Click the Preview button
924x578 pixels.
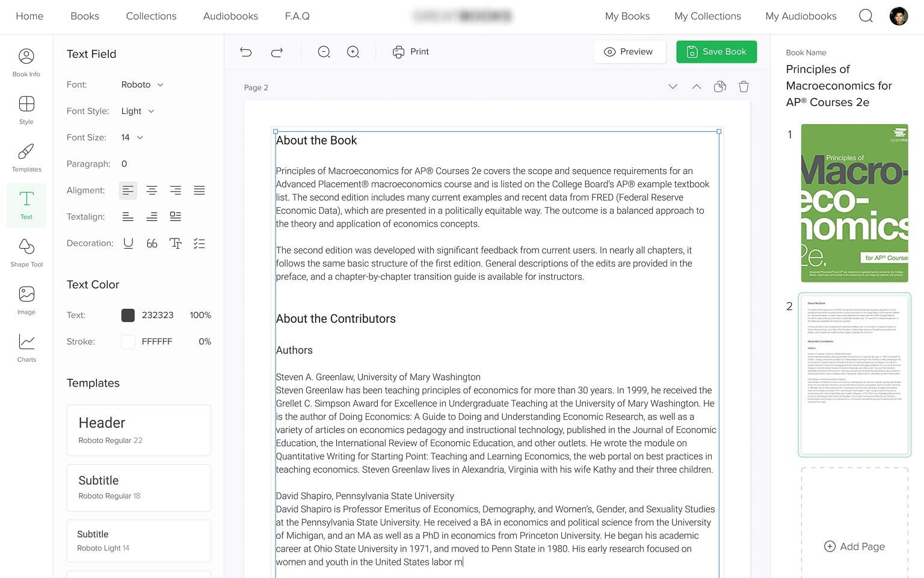629,52
